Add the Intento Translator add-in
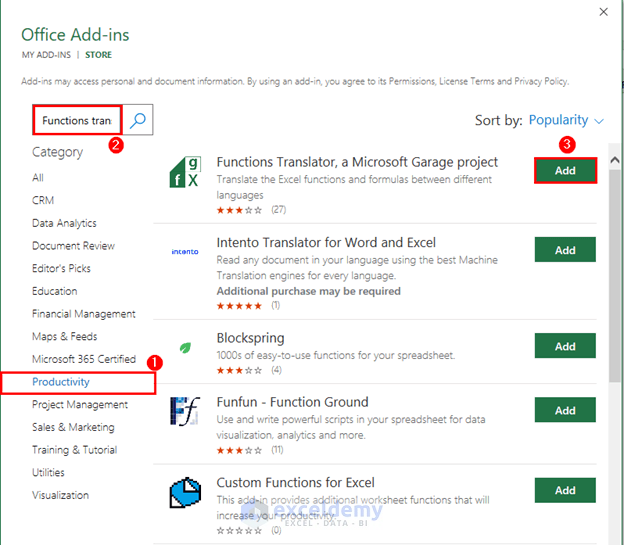The width and height of the screenshot is (624, 545). point(565,250)
